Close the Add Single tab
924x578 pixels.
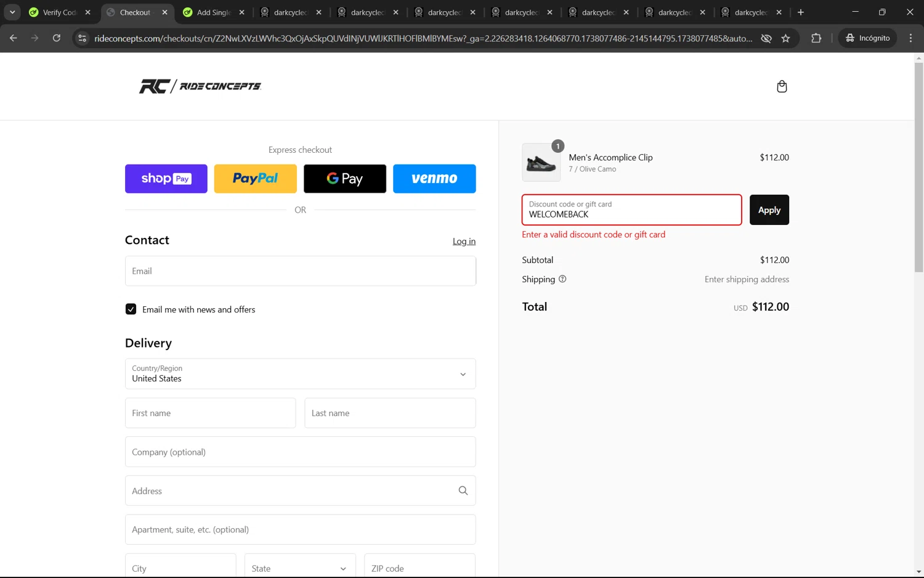(x=241, y=12)
